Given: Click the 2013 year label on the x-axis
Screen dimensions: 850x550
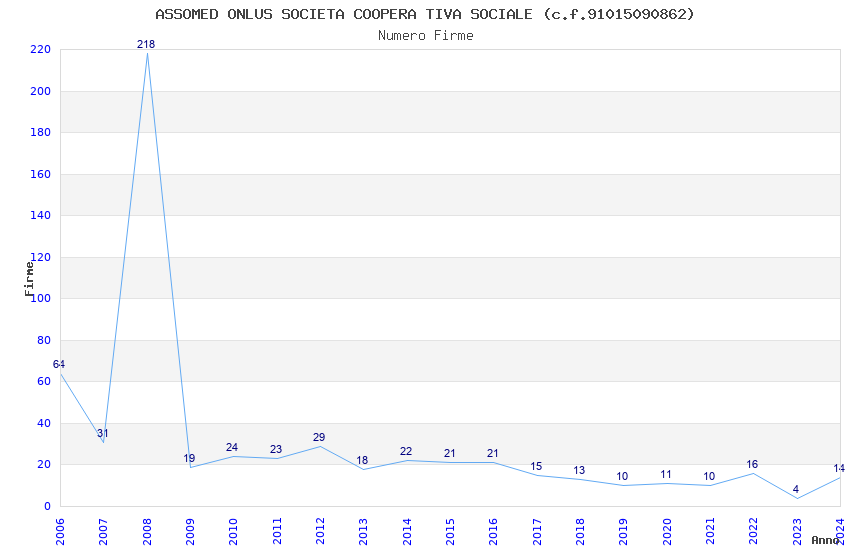Looking at the screenshot, I should pos(364,532).
